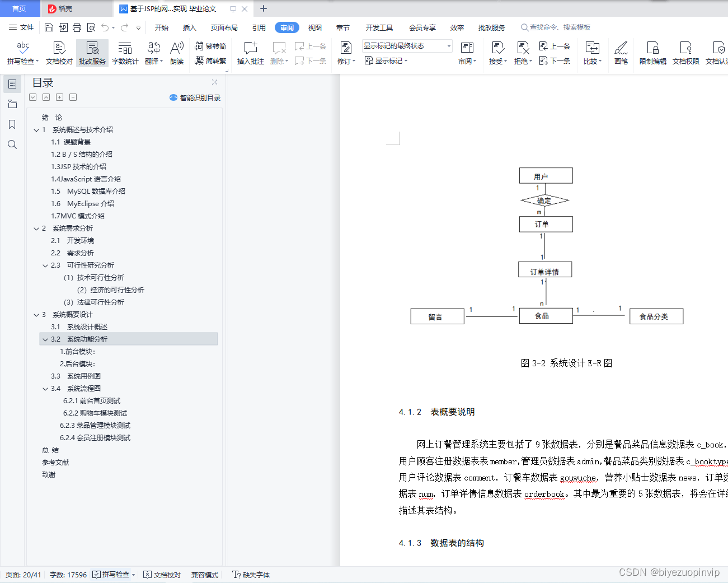Start 朗读 read aloud
The width and height of the screenshot is (728, 583).
tap(177, 53)
